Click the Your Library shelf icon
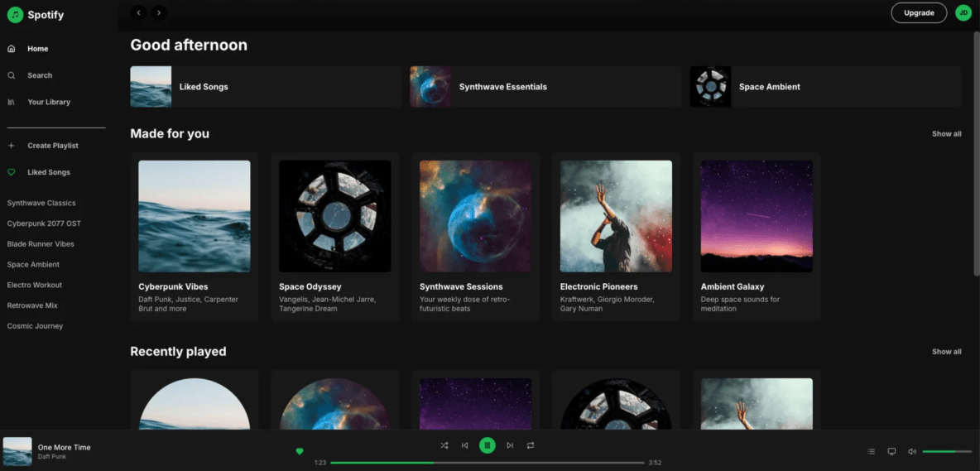The image size is (980, 471). 12,102
